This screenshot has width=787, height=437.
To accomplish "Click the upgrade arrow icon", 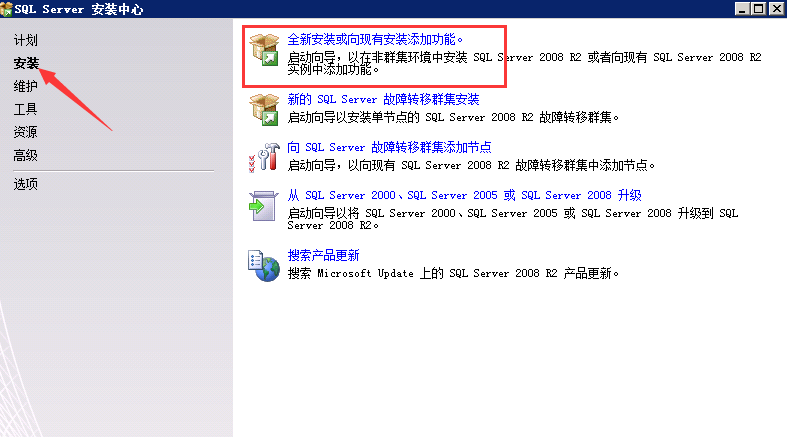I will [264, 206].
